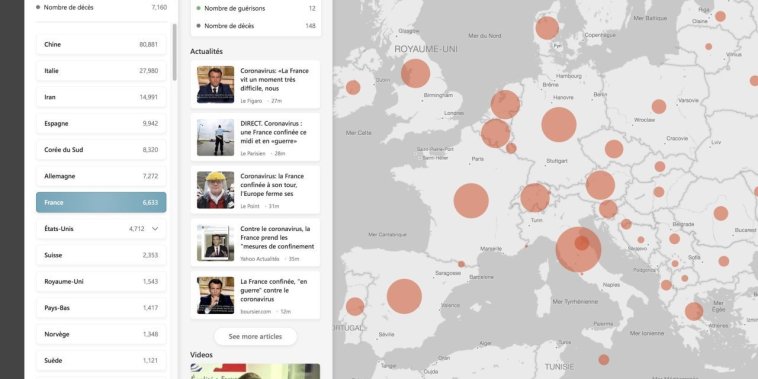
Task: Click the Germany outbreak circle on map
Action: tap(559, 125)
